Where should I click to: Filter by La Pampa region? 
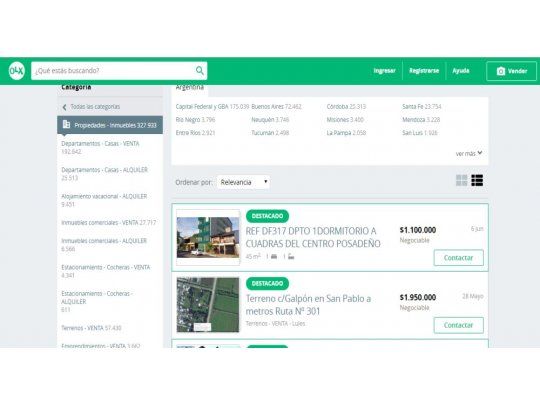coord(346,133)
